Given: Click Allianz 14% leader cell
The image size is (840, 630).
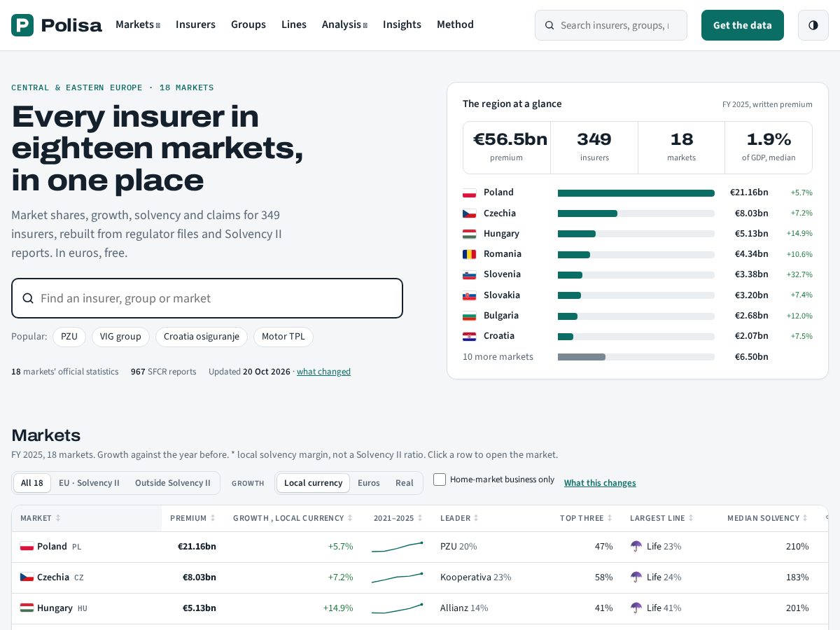Looking at the screenshot, I should point(464,608).
